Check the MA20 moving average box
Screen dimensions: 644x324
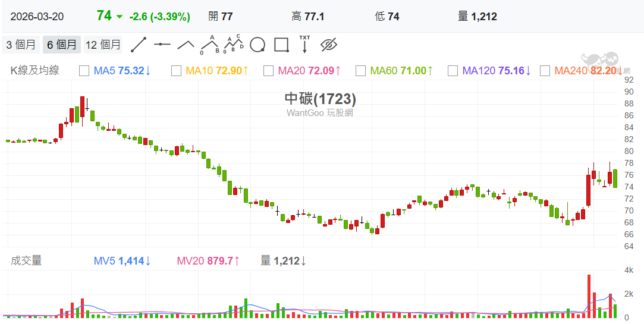268,71
